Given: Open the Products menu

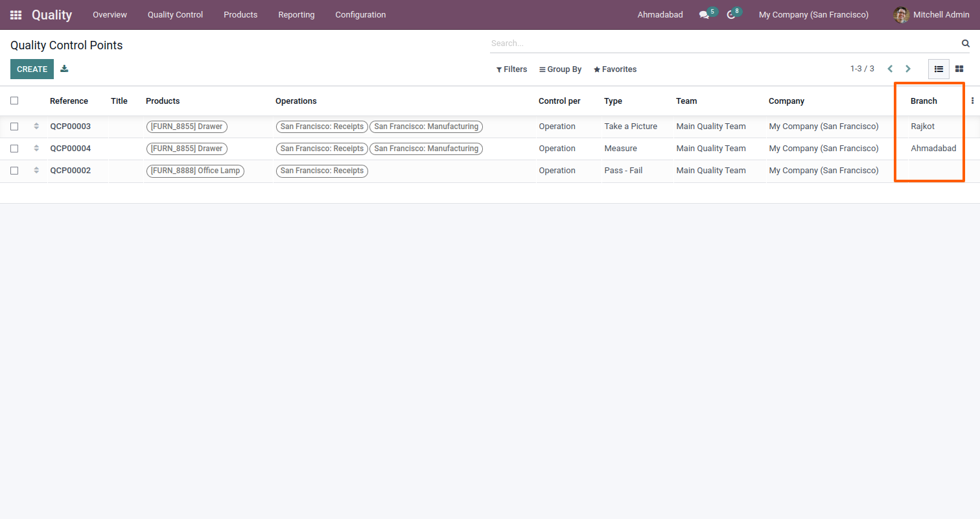Looking at the screenshot, I should (240, 15).
